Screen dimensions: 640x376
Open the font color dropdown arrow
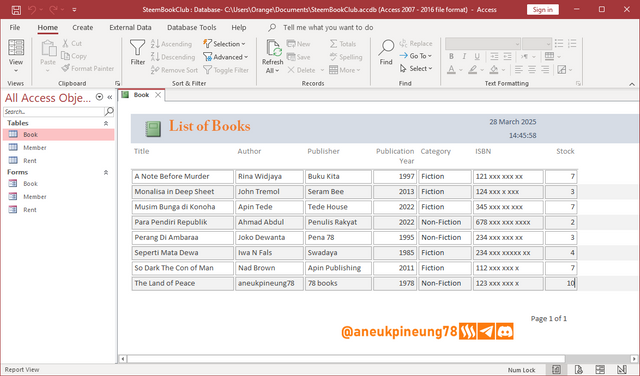[x=460, y=70]
